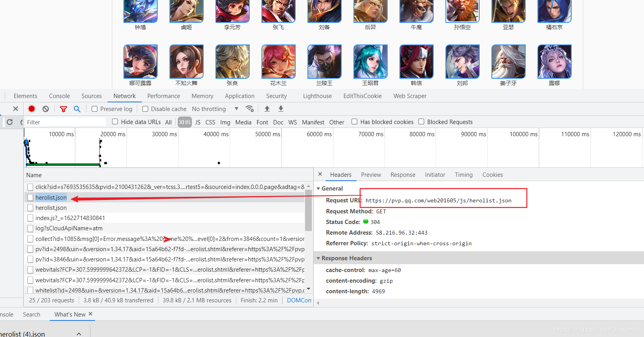
Task: Import HAR file (upload arrow)
Action: tap(267, 109)
